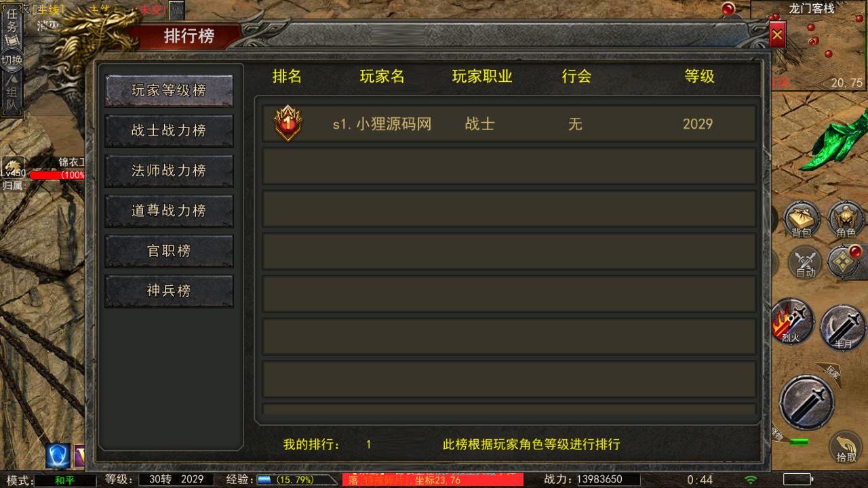Select the 玩家等级榜 ranking tab
This screenshot has height=488, width=868.
click(169, 91)
